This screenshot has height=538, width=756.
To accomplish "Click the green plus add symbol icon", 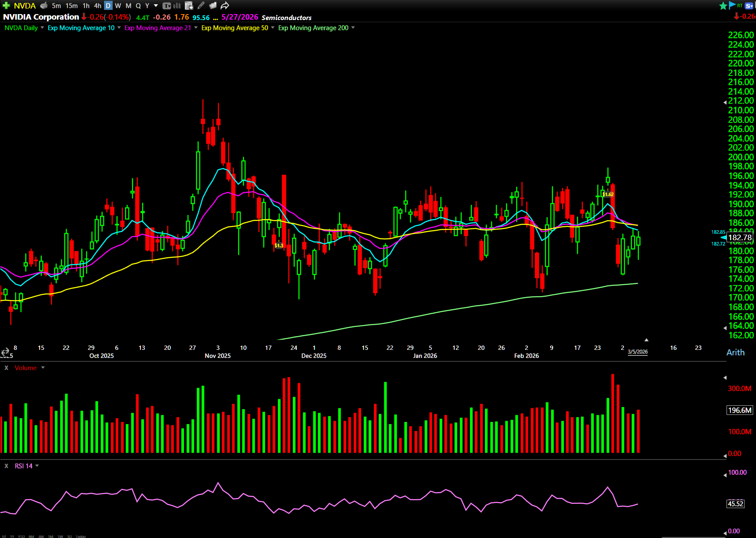I will click(x=6, y=6).
